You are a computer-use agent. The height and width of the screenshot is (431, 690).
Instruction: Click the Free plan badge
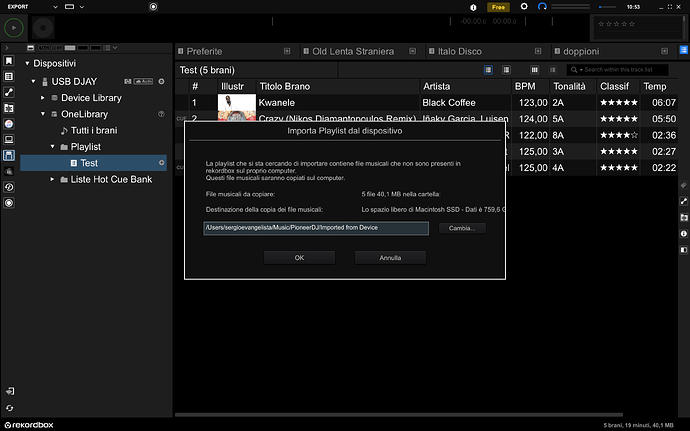click(x=498, y=7)
